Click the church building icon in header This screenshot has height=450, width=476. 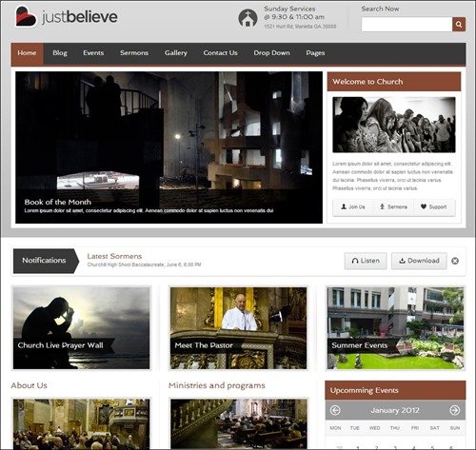tap(248, 18)
